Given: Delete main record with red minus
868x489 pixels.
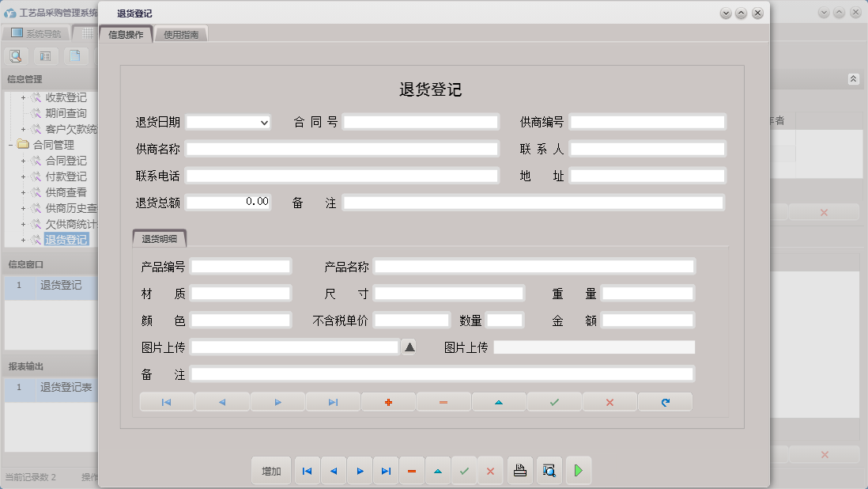Looking at the screenshot, I should pyautogui.click(x=412, y=471).
